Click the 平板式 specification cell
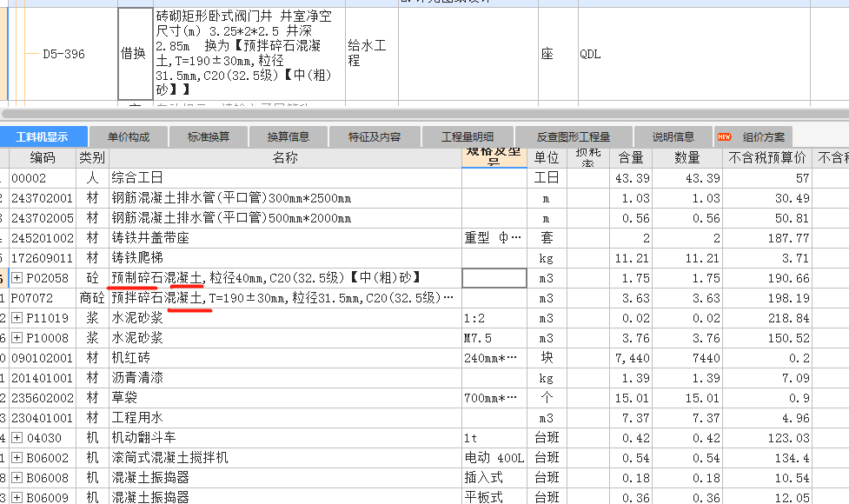Viewport: 849px width, 504px height. click(x=494, y=497)
